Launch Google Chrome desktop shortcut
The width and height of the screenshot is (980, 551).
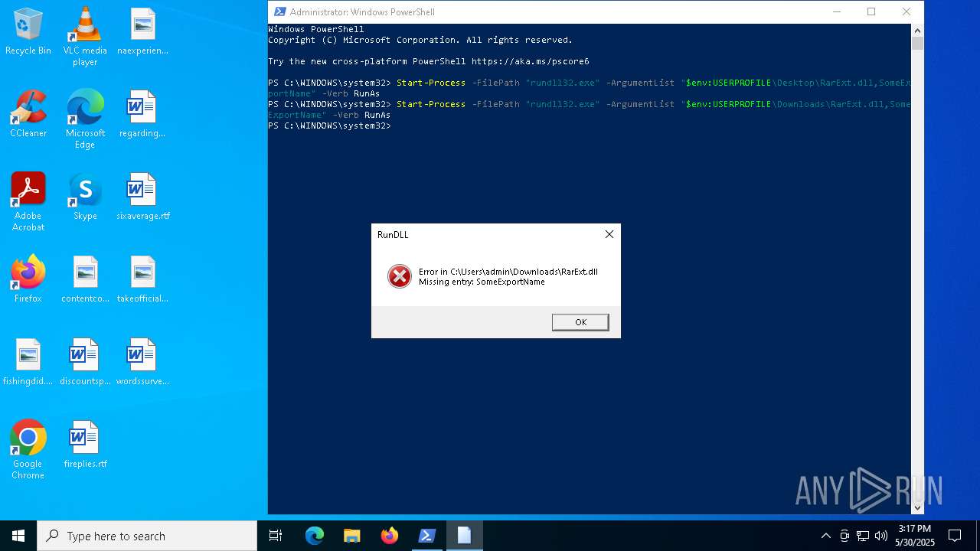pos(28,449)
